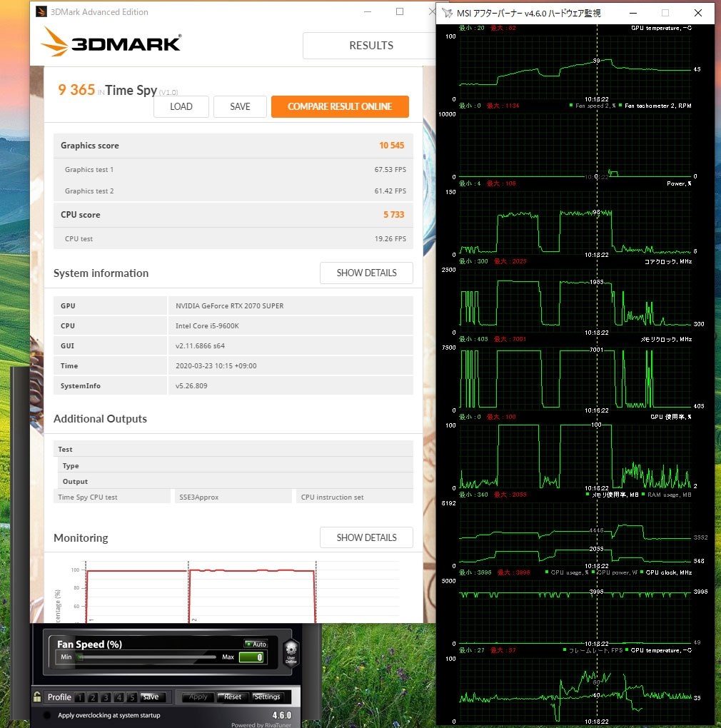Screen dimensions: 721x728
Task: Click the GUI version v2.11.6866 s64
Action: 291,345
